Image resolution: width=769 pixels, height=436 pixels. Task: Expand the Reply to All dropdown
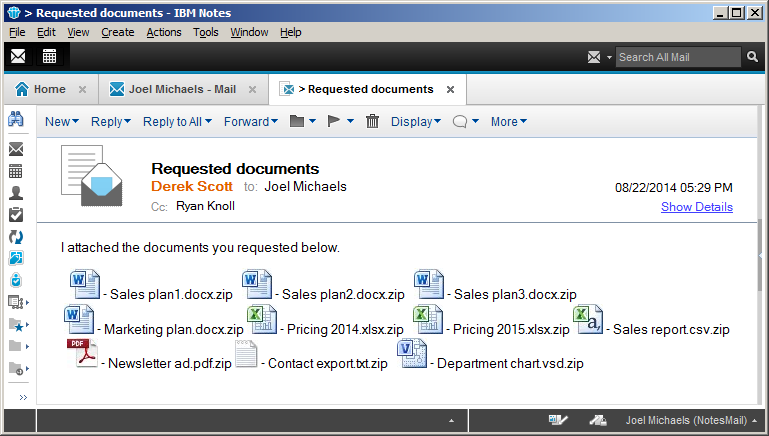(177, 122)
